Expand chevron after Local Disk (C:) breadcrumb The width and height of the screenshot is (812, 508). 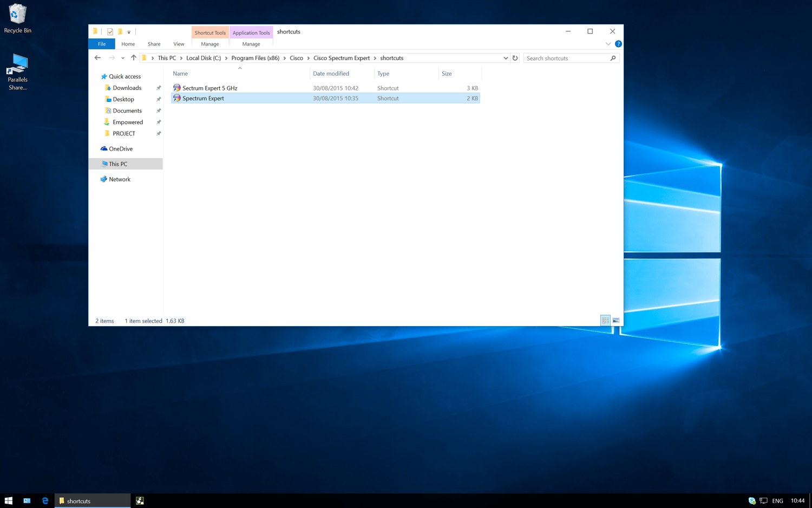(x=226, y=58)
